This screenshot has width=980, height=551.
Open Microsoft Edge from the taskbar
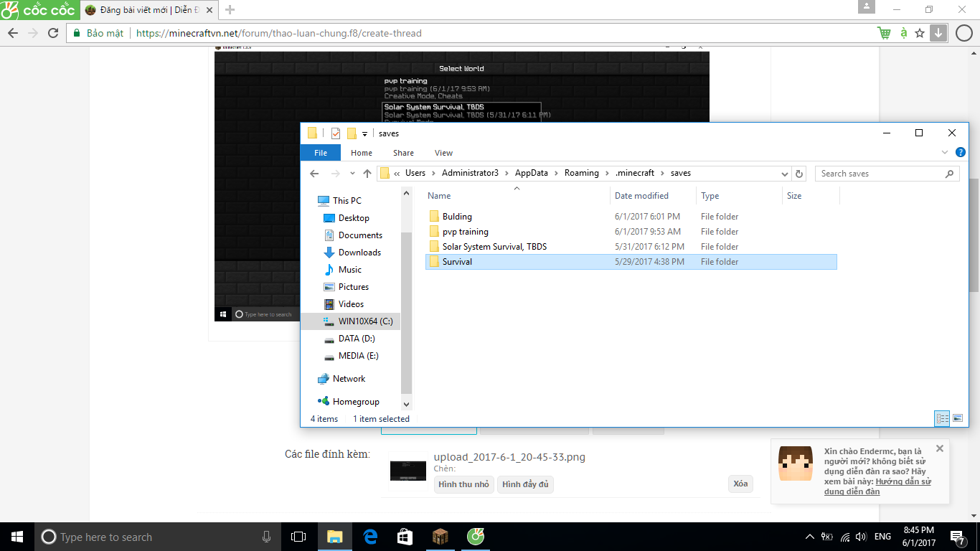point(370,537)
